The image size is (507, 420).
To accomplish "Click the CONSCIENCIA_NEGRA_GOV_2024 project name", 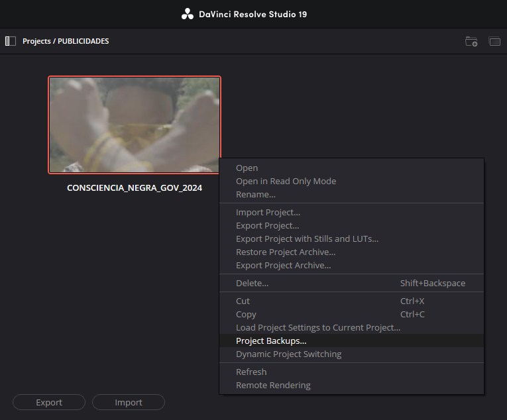I will point(135,188).
